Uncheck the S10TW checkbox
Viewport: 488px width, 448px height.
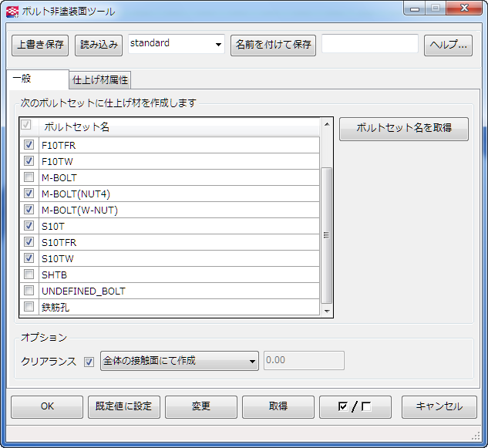(29, 258)
